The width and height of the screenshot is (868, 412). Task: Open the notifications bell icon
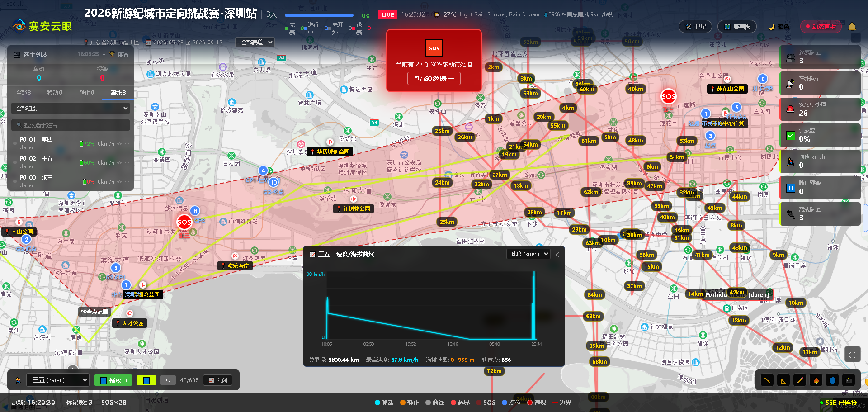click(x=852, y=27)
